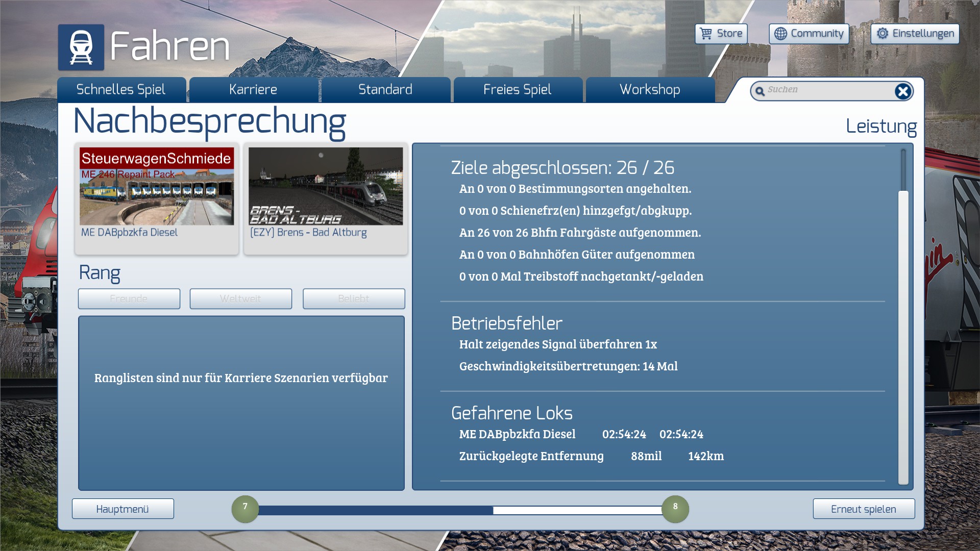The width and height of the screenshot is (980, 551).
Task: Select the Standard tab
Action: [x=385, y=90]
